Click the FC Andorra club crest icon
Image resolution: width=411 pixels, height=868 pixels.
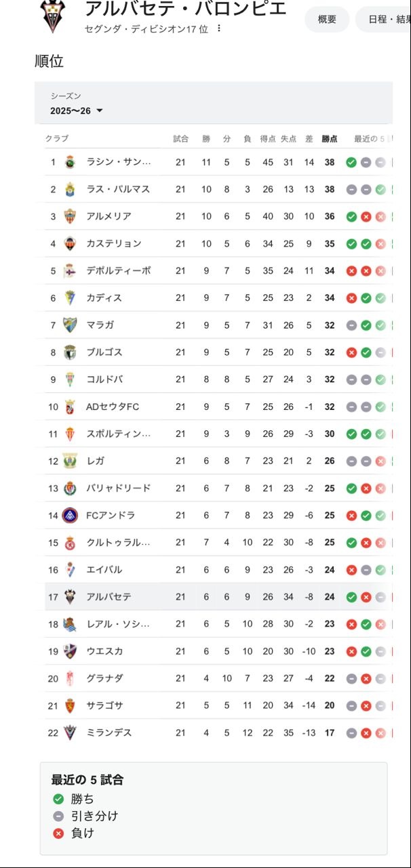[70, 516]
